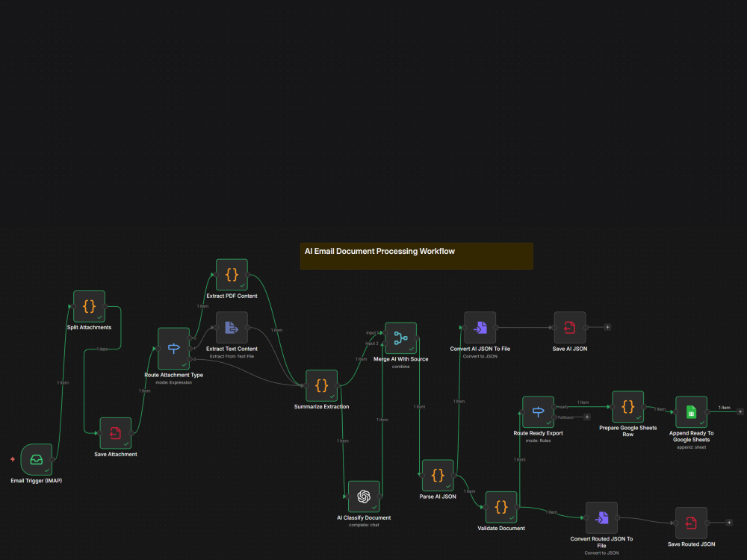Click the 'append: sheet' subtitle text

(691, 447)
